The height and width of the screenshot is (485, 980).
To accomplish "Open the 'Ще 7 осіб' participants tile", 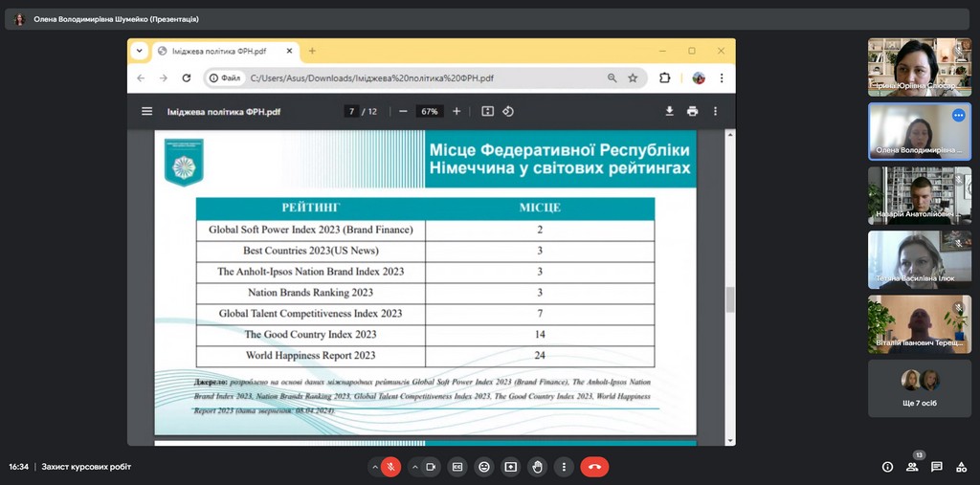I will point(919,388).
